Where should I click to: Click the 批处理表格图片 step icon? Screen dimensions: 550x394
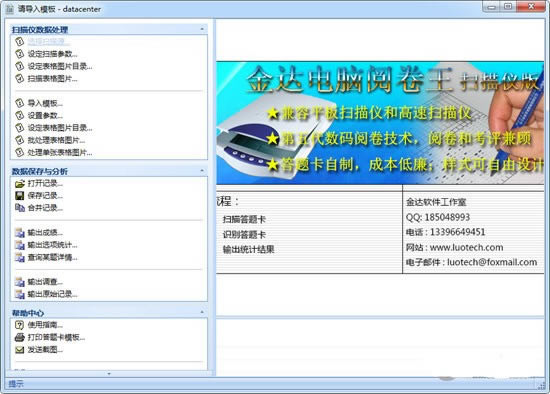point(20,140)
